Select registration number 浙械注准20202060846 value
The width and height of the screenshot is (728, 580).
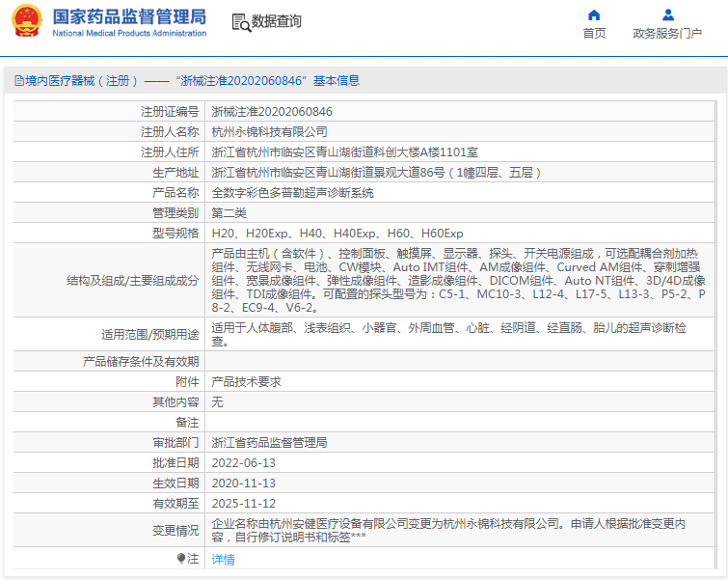click(272, 112)
